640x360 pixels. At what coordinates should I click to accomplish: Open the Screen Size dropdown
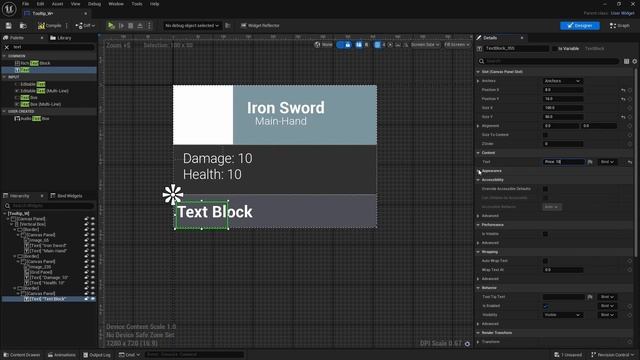[x=425, y=45]
